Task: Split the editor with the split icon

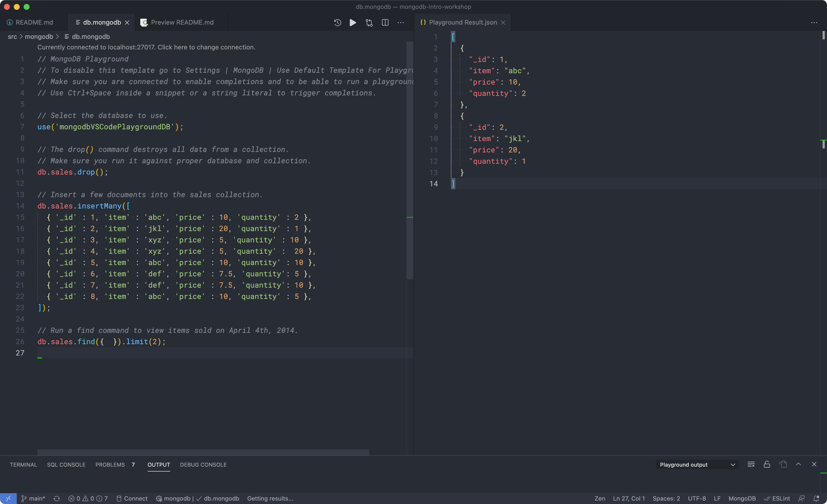Action: (385, 22)
